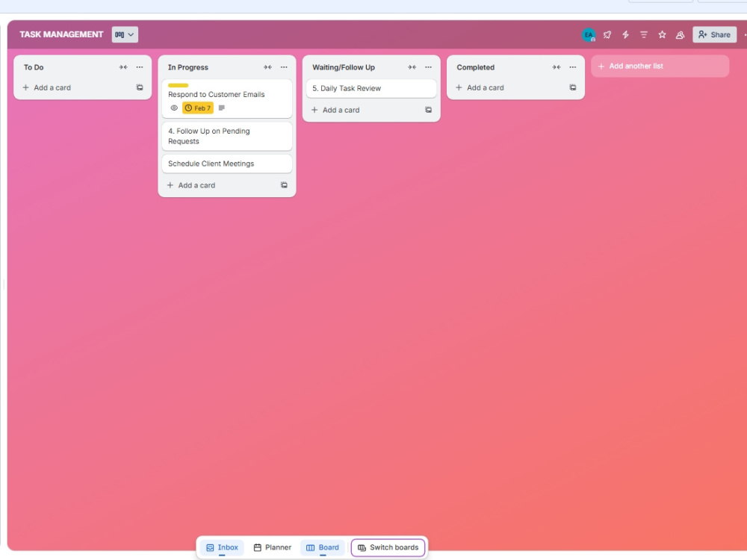The image size is (747, 560).
Task: Open the Power-Ups rocket icon
Action: click(607, 35)
